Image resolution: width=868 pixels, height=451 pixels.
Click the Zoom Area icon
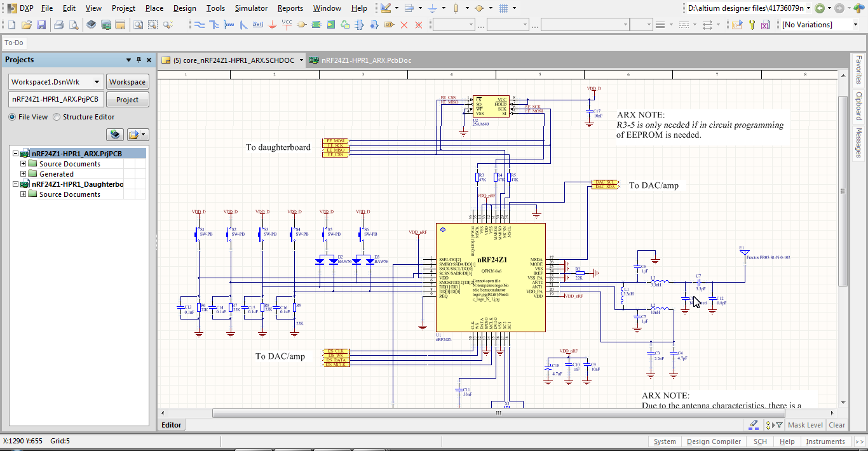coord(153,25)
